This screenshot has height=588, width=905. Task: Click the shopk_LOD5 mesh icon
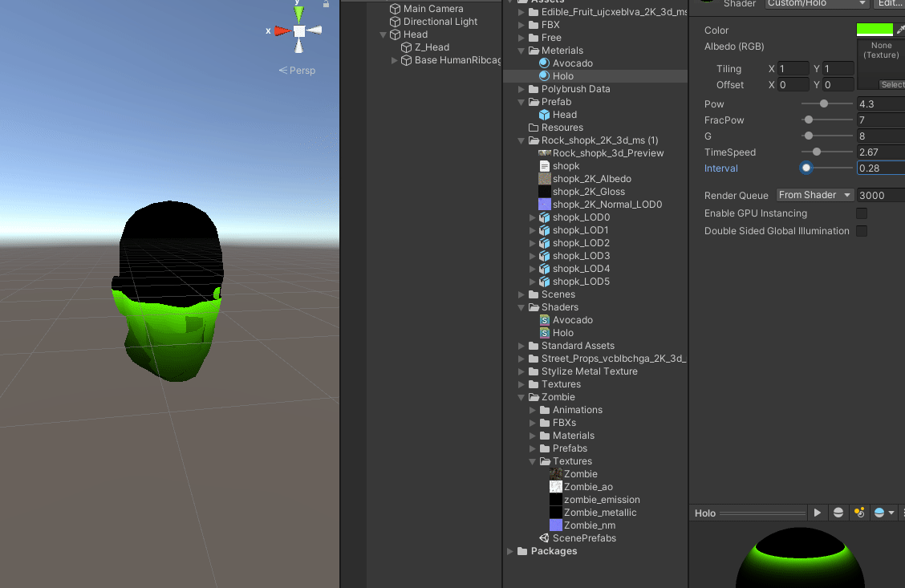coord(544,282)
